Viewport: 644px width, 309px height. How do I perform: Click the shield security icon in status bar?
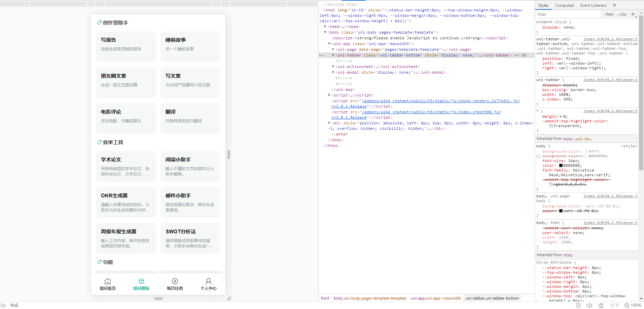(x=578, y=305)
